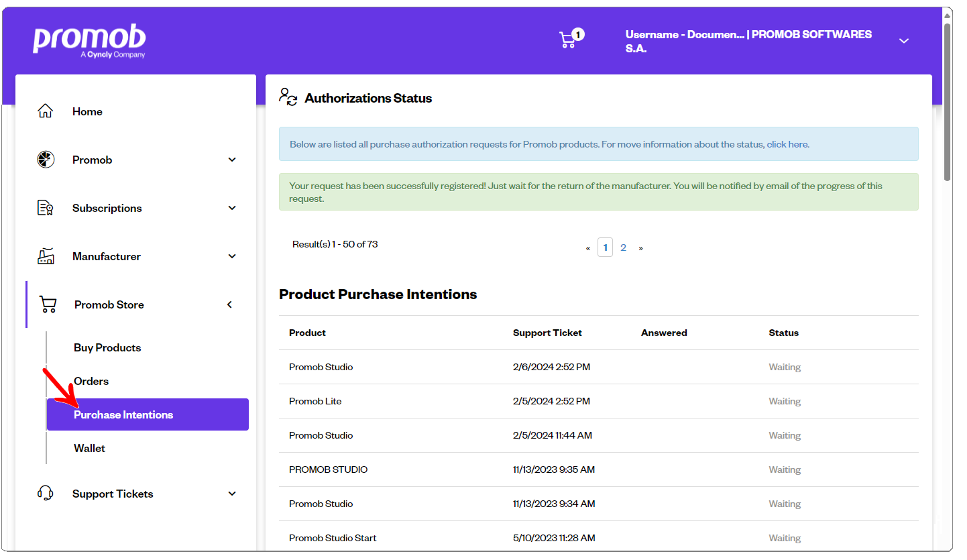Select the Promob Lite product row
Image resolution: width=967 pixels, height=560 pixels.
[x=599, y=401]
